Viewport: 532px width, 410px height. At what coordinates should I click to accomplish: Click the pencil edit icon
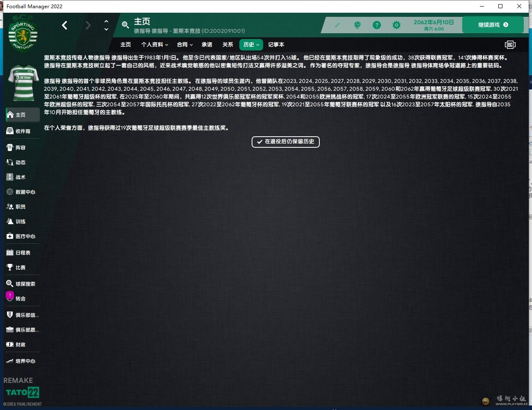337,25
